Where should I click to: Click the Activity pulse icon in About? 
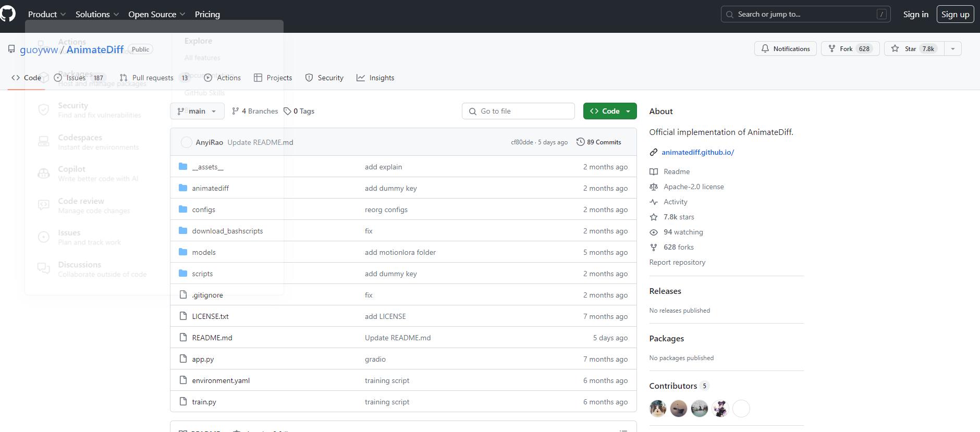pyautogui.click(x=654, y=202)
